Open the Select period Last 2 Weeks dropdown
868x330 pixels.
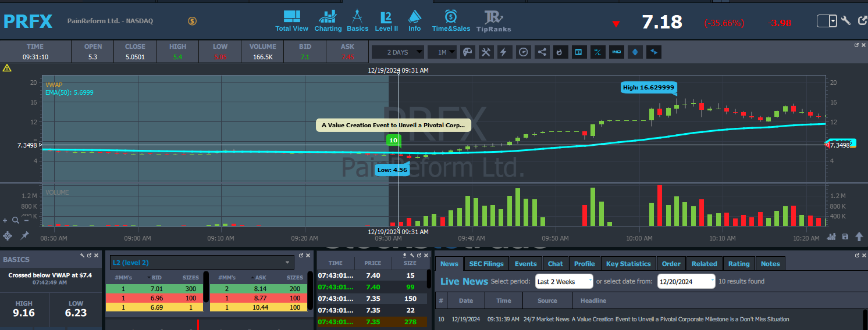coord(564,281)
